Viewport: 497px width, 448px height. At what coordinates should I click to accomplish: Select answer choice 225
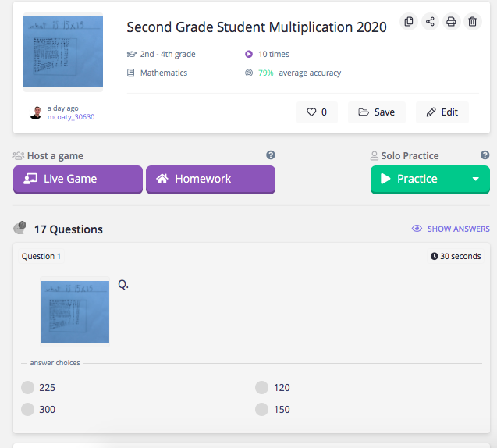28,387
